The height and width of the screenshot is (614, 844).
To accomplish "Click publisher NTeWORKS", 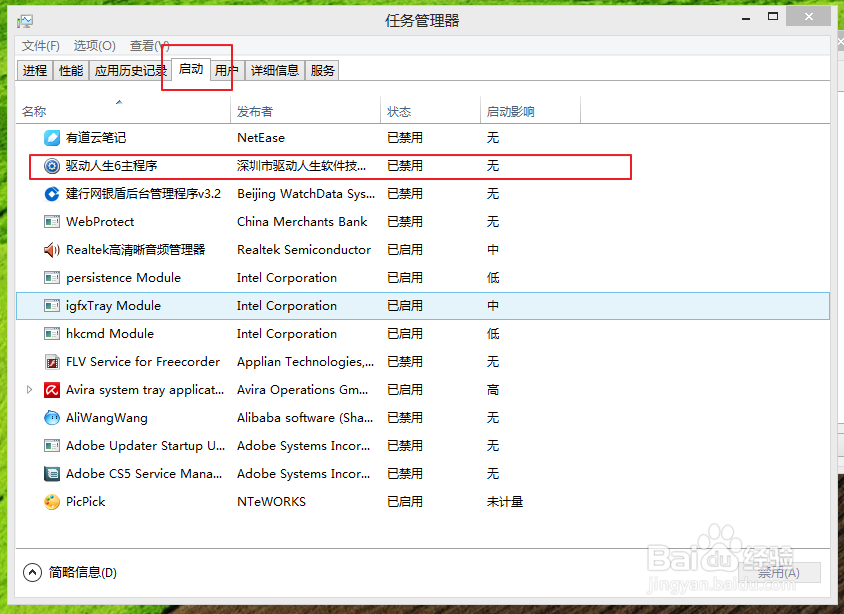I will [271, 502].
